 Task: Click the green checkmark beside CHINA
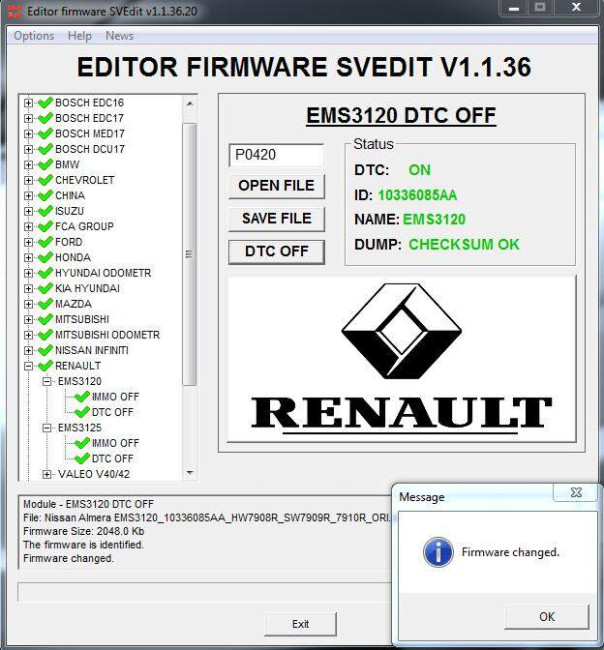tap(45, 195)
